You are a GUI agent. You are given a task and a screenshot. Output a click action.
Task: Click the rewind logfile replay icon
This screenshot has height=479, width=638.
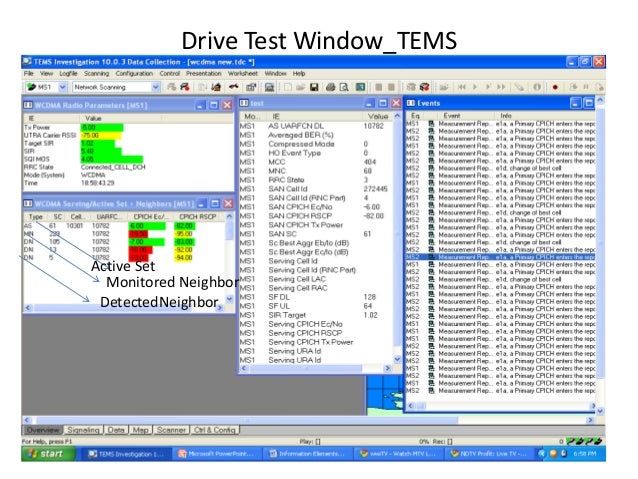tap(462, 87)
